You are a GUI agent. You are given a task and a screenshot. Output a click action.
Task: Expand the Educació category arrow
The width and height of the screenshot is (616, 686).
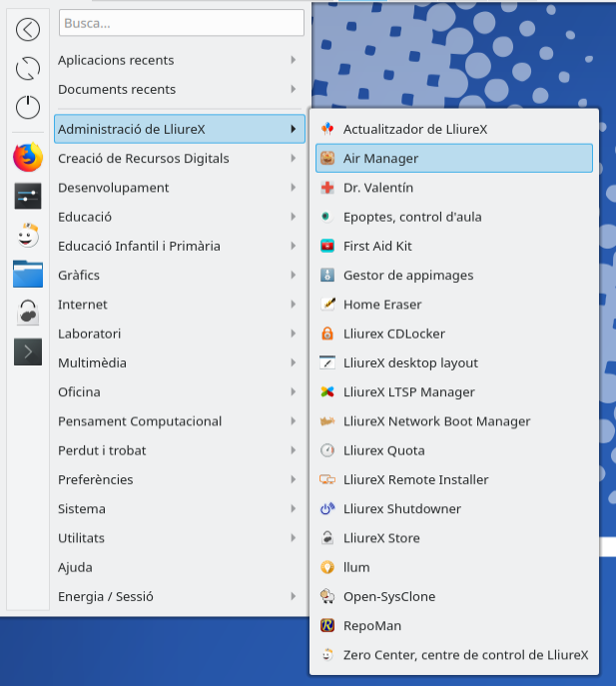[x=293, y=217]
